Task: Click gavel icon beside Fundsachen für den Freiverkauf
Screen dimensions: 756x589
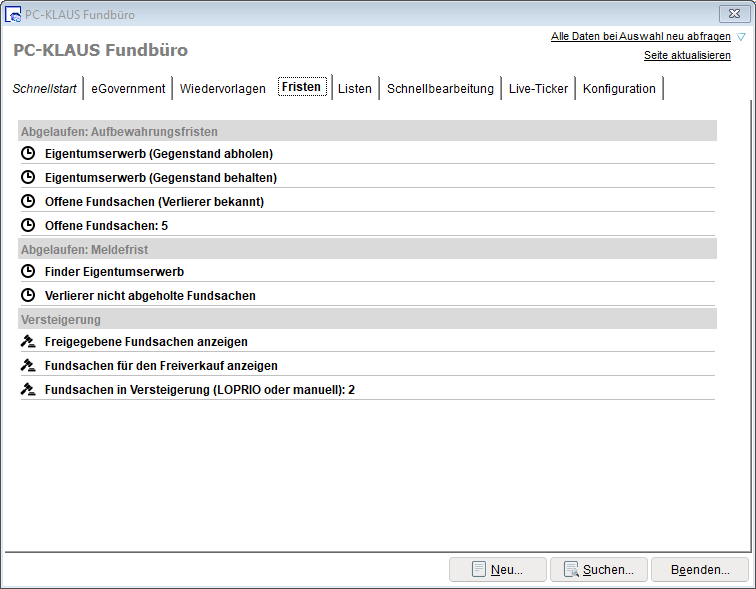Action: tap(28, 366)
